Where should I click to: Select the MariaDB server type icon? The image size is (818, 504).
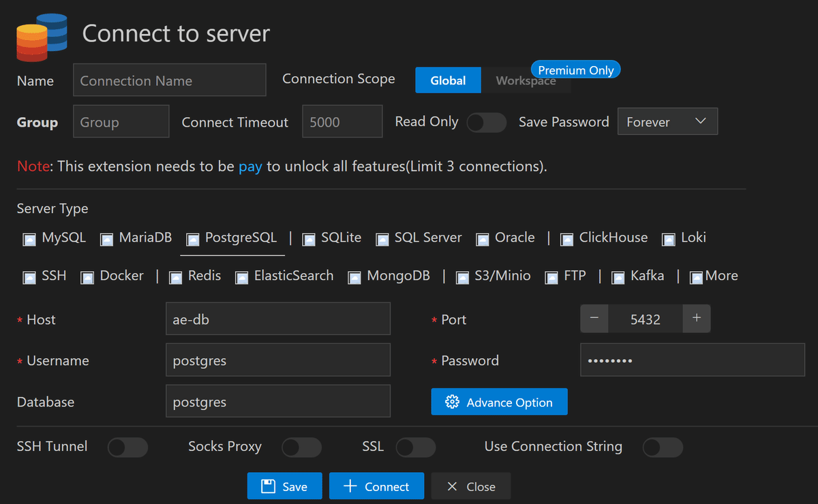pyautogui.click(x=107, y=238)
